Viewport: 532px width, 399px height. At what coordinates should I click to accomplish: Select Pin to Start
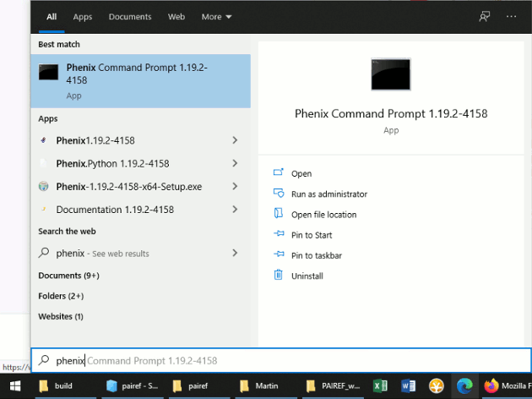coord(312,235)
